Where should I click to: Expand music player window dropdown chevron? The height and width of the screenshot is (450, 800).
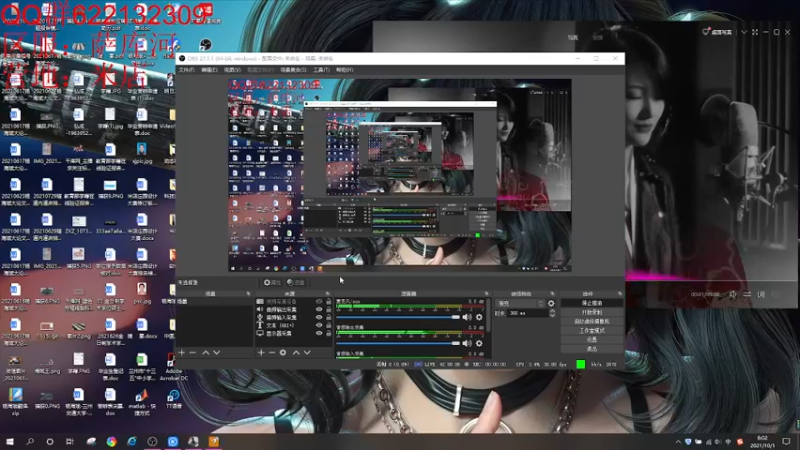(744, 32)
